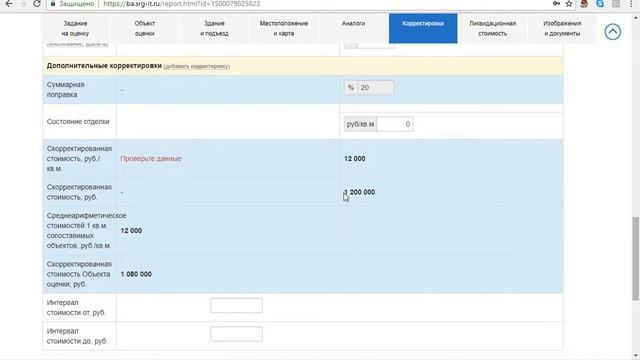This screenshot has width=640, height=360.
Task: Open Местоположение и карта tab
Action: click(x=284, y=28)
